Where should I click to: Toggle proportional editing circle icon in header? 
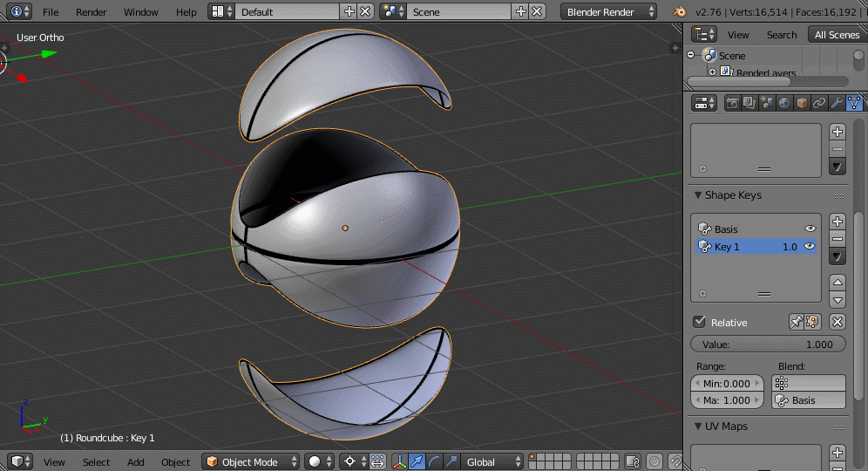[654, 461]
